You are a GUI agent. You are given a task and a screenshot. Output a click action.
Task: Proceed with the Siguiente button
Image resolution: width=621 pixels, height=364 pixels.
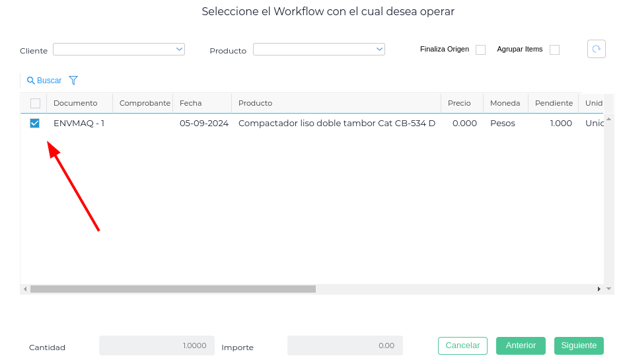point(579,346)
